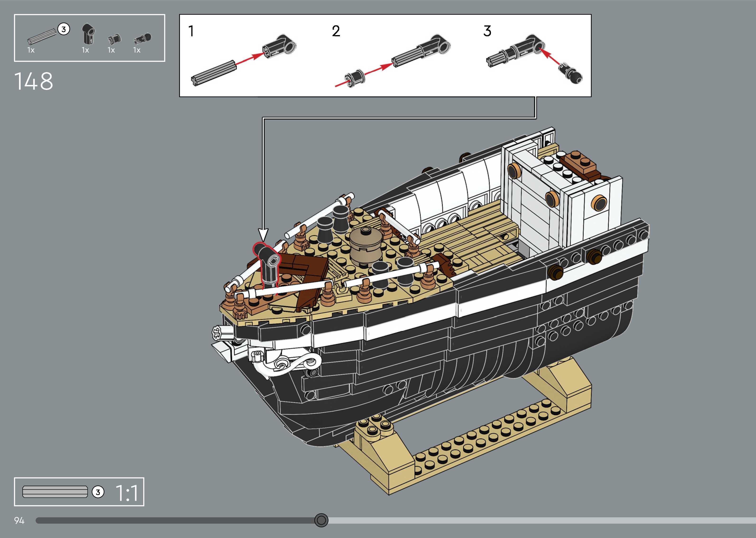Screen dimensions: 756x538
Task: Click the gray axle in parts list
Action: 42,37
